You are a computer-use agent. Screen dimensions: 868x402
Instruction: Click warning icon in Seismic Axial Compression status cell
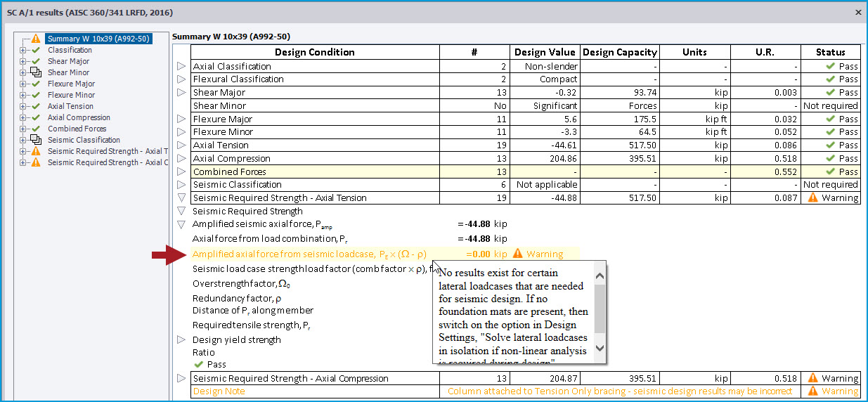point(813,378)
